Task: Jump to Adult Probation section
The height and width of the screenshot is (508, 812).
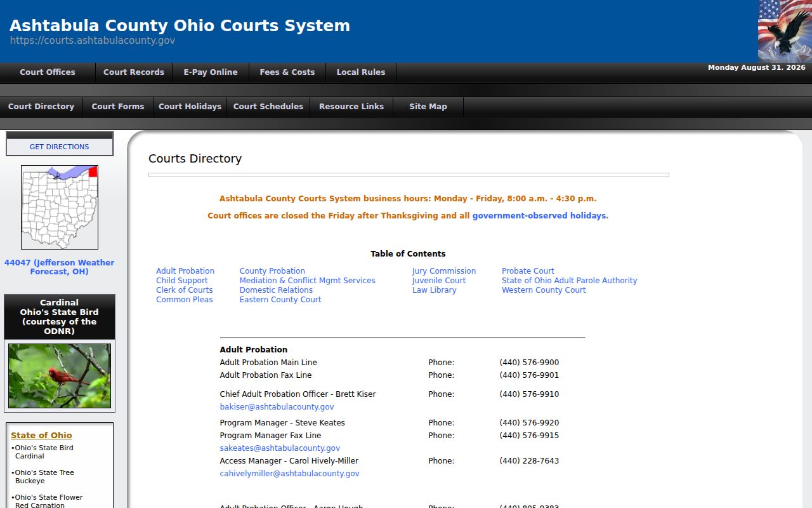Action: pos(185,271)
